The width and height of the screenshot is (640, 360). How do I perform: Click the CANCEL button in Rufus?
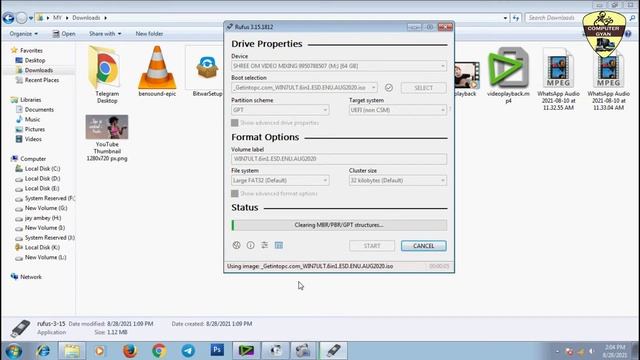pyautogui.click(x=424, y=246)
